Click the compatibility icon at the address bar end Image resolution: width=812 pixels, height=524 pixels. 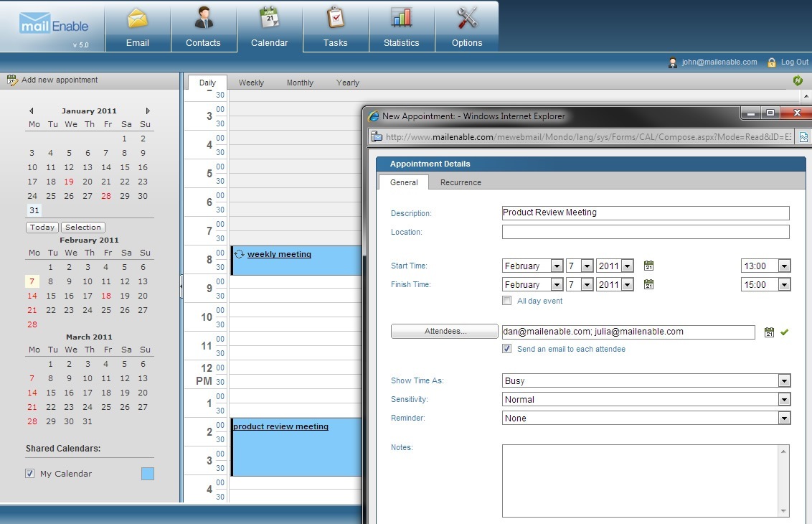[803, 137]
